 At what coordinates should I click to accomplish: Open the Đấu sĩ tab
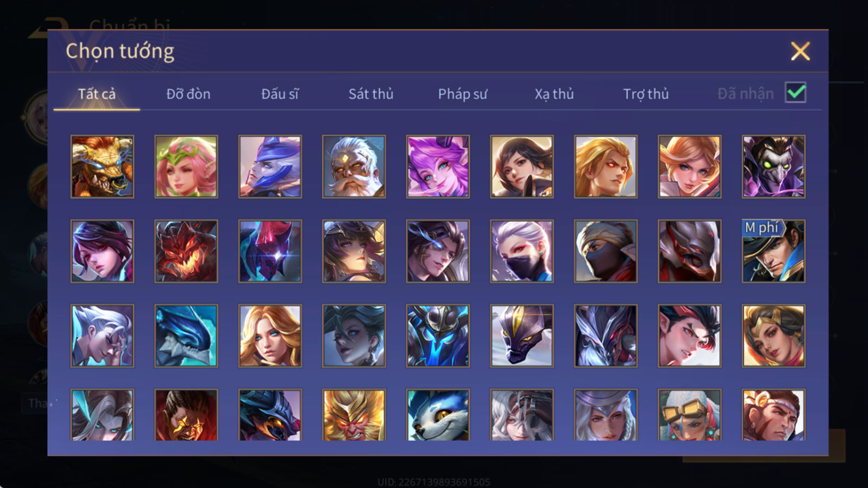pos(280,94)
